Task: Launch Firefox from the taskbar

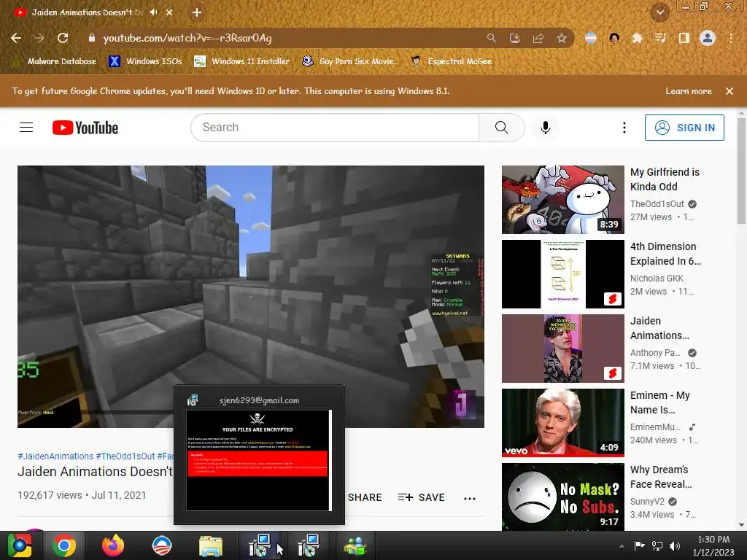Action: [x=113, y=545]
